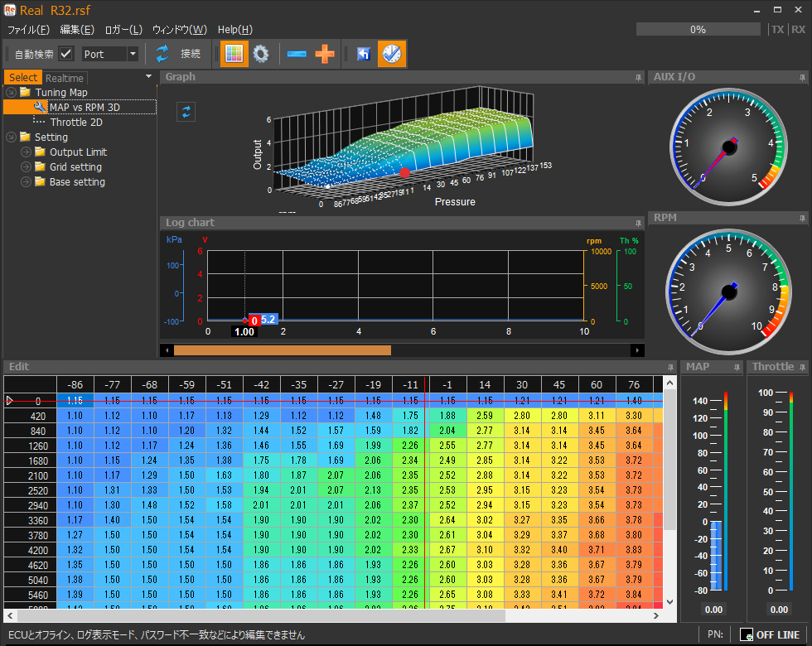This screenshot has width=812, height=646.
Task: Switch to the Realtime tab
Action: pyautogui.click(x=65, y=78)
